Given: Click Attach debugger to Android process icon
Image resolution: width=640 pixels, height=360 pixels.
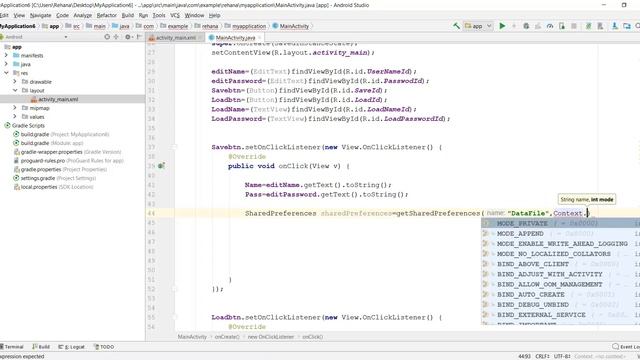Looking at the screenshot, I should pos(562,26).
